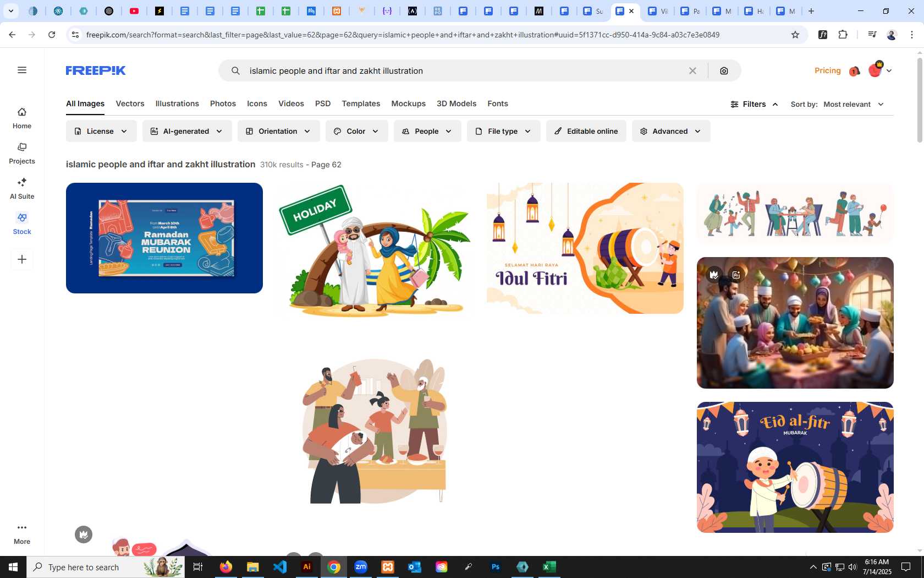This screenshot has width=924, height=578.
Task: Open the Pricing link
Action: point(827,70)
